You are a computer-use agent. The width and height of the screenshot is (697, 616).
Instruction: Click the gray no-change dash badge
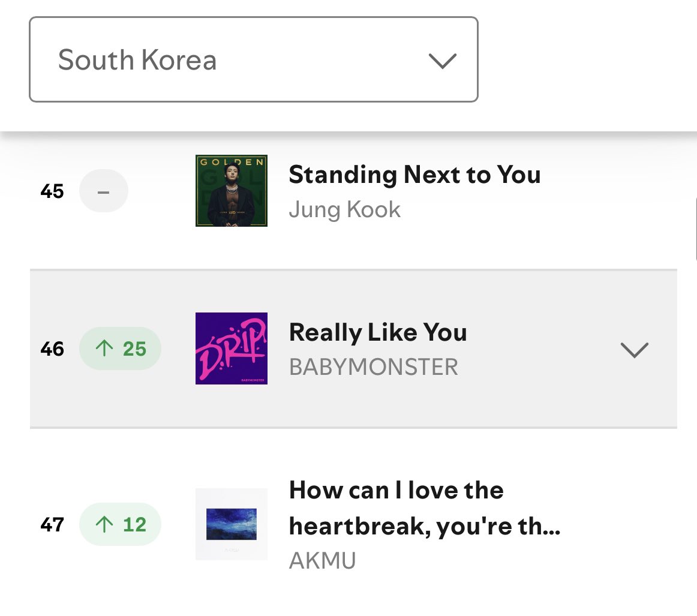tap(103, 191)
